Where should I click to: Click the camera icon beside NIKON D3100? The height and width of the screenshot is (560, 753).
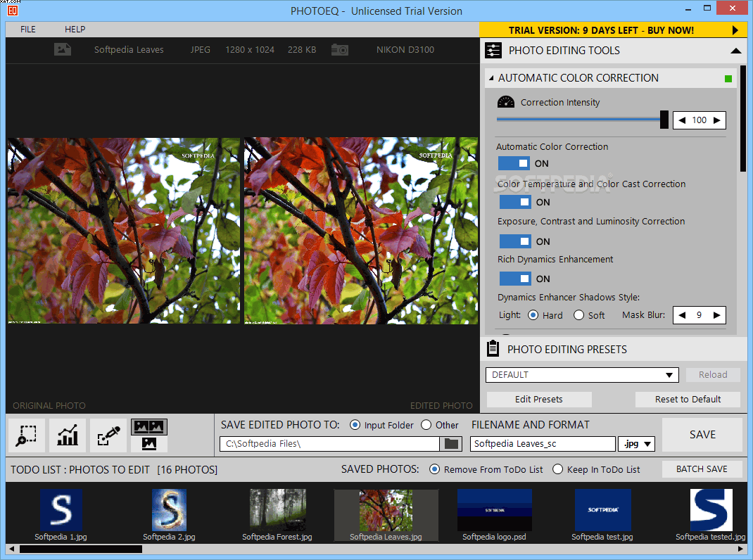pyautogui.click(x=339, y=49)
